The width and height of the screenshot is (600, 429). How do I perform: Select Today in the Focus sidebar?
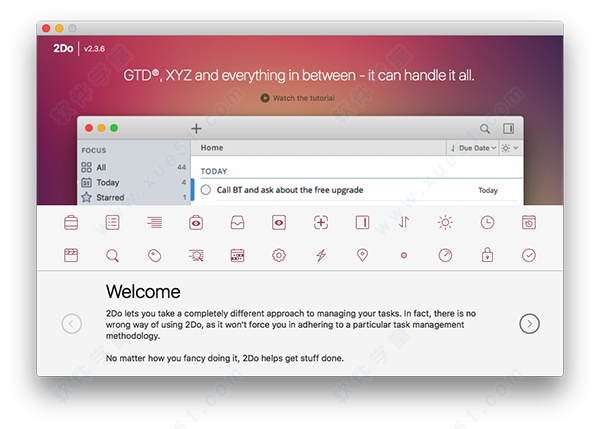(134, 182)
